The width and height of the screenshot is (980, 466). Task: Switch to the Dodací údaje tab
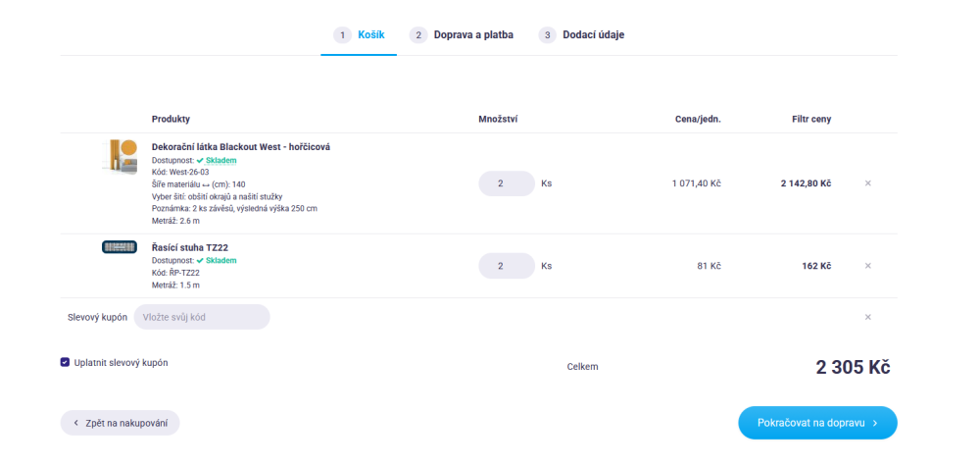(x=581, y=35)
